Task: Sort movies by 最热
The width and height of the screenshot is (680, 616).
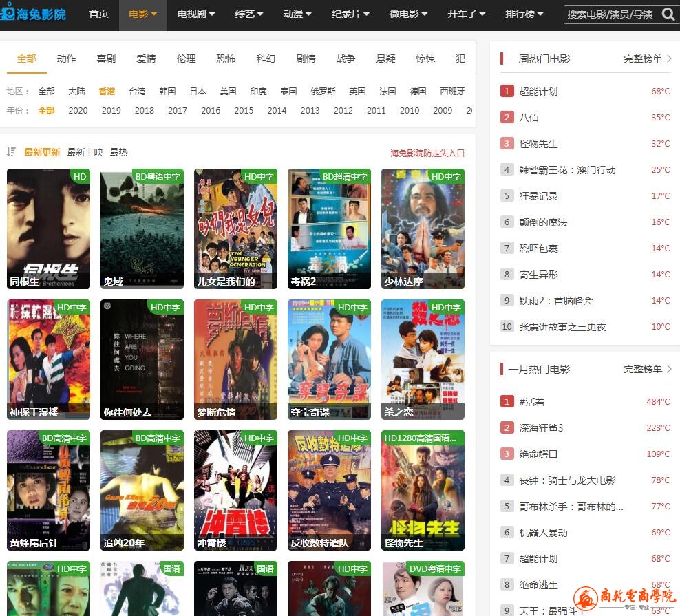Action: [118, 152]
